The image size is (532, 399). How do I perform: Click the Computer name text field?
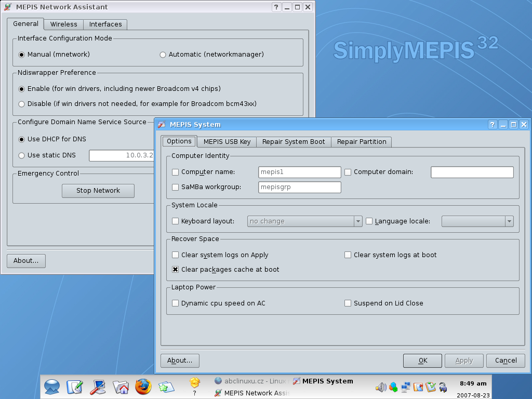point(300,172)
